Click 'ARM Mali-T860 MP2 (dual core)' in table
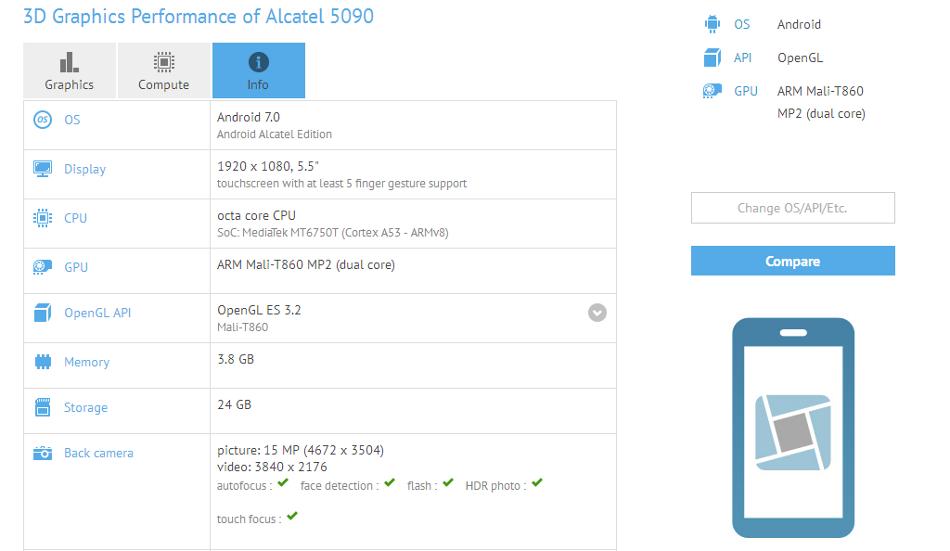The image size is (950, 551). coord(306,265)
